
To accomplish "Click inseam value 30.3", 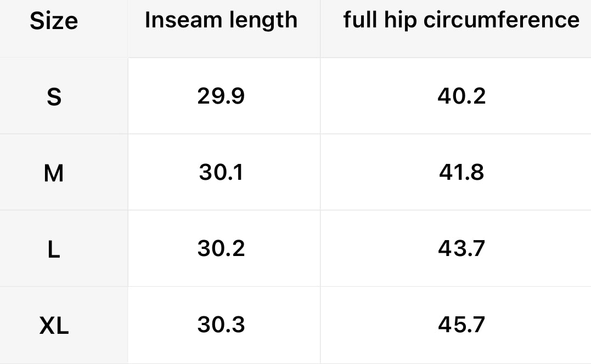I will pos(221,325).
